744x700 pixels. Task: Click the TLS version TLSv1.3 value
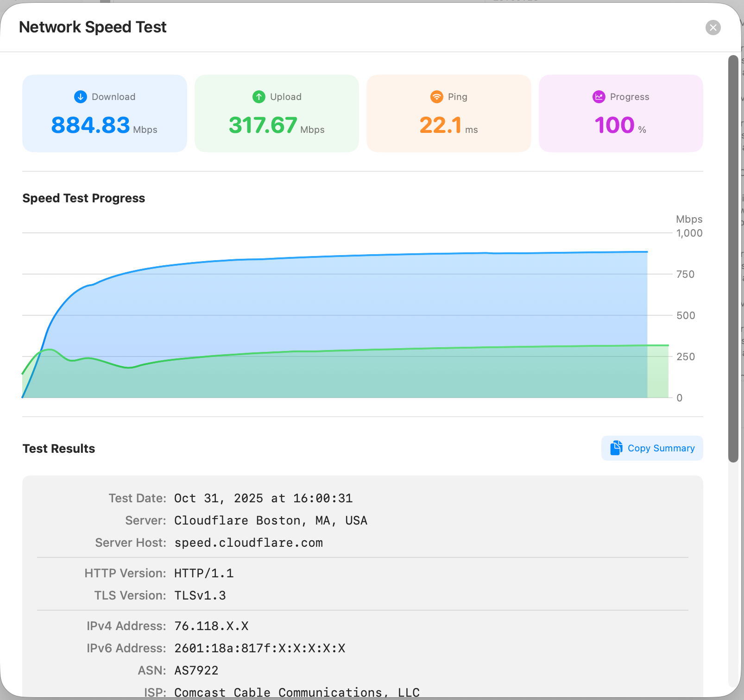click(200, 595)
